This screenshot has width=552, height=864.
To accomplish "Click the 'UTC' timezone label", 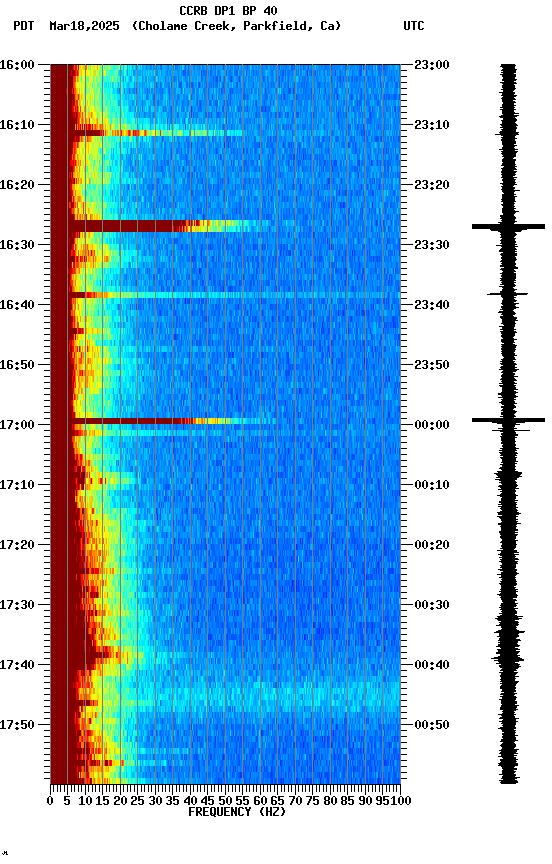I will click(414, 26).
